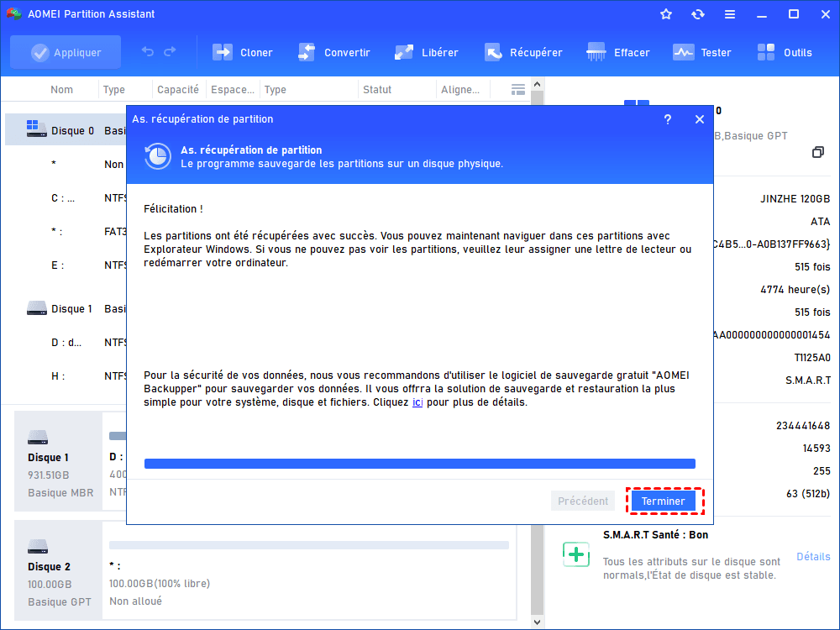Viewport: 840px width, 630px height.
Task: Select the Disque 1 931.51GB card
Action: (58, 461)
